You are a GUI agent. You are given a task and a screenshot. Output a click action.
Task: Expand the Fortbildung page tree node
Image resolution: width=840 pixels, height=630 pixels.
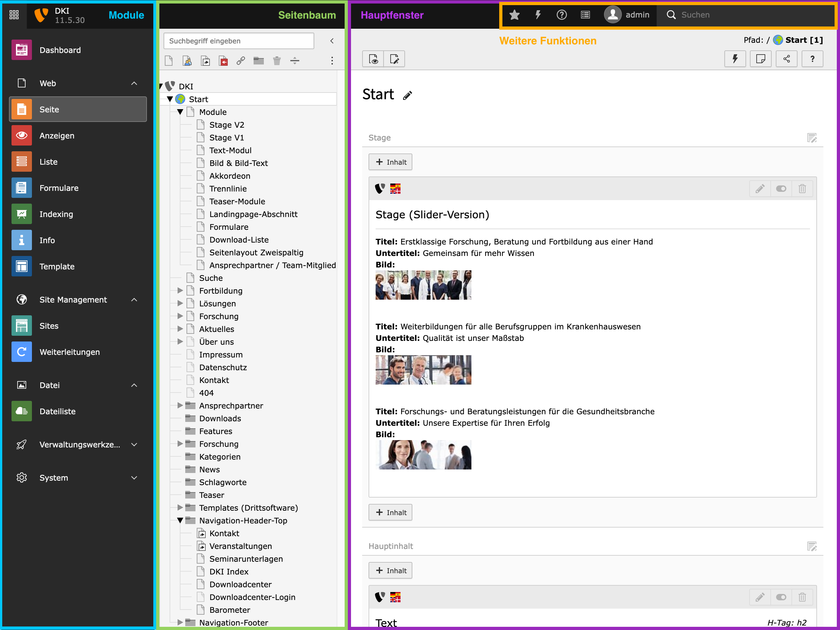coord(180,291)
